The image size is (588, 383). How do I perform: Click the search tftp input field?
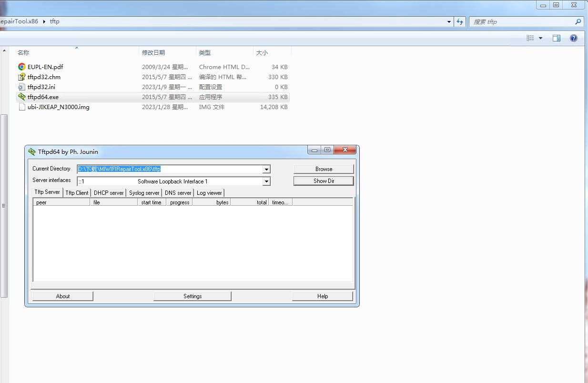pos(522,21)
